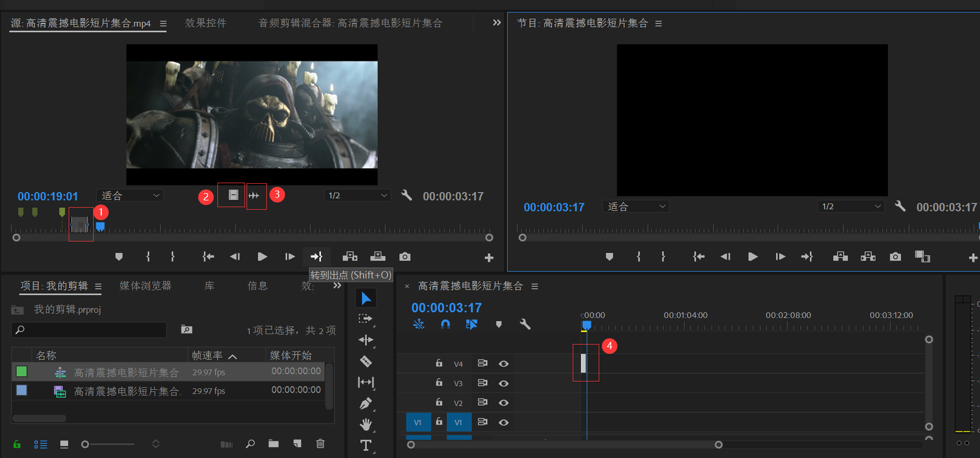This screenshot has width=980, height=458.
Task: Select the Type tool
Action: pos(366,445)
